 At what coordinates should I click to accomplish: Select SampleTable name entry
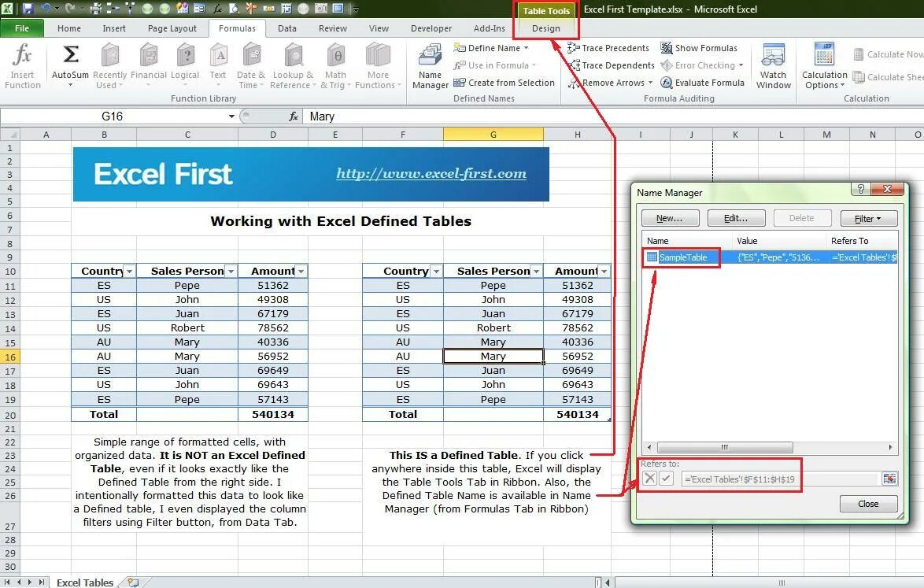770,257
